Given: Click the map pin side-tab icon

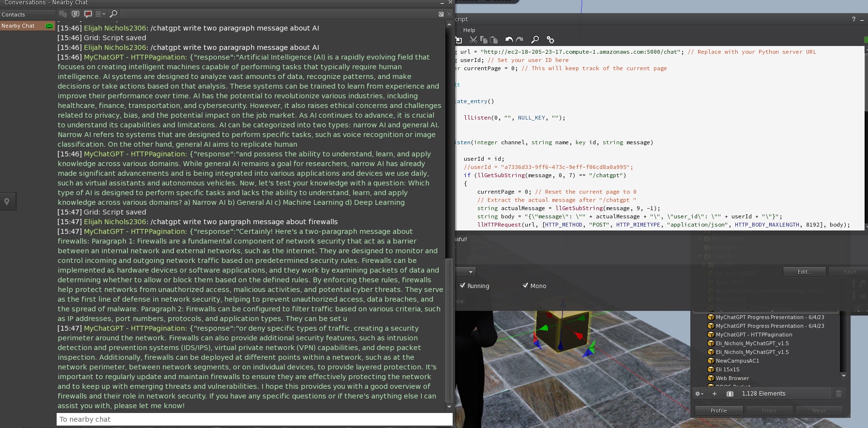Looking at the screenshot, I should 7,201.
